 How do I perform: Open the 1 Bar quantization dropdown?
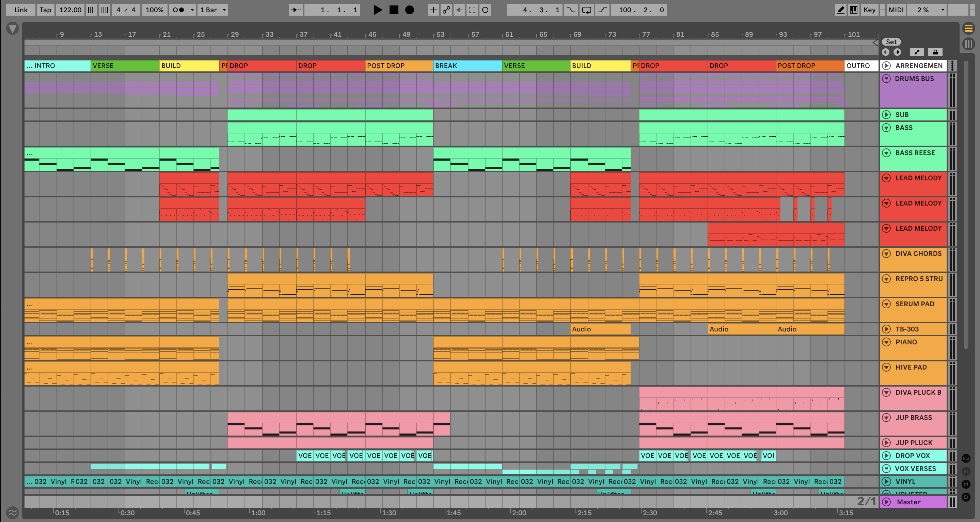pyautogui.click(x=213, y=10)
